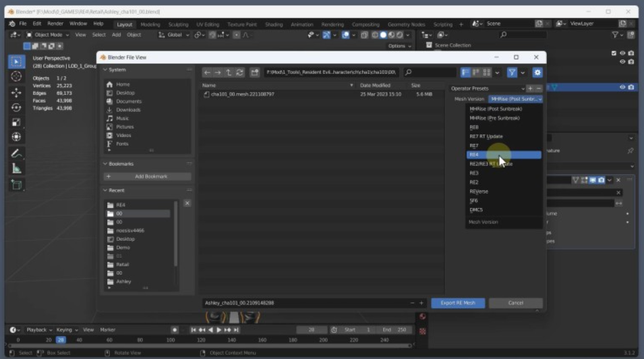644x359 pixels.
Task: Click Export RE Mesh button
Action: tap(458, 303)
